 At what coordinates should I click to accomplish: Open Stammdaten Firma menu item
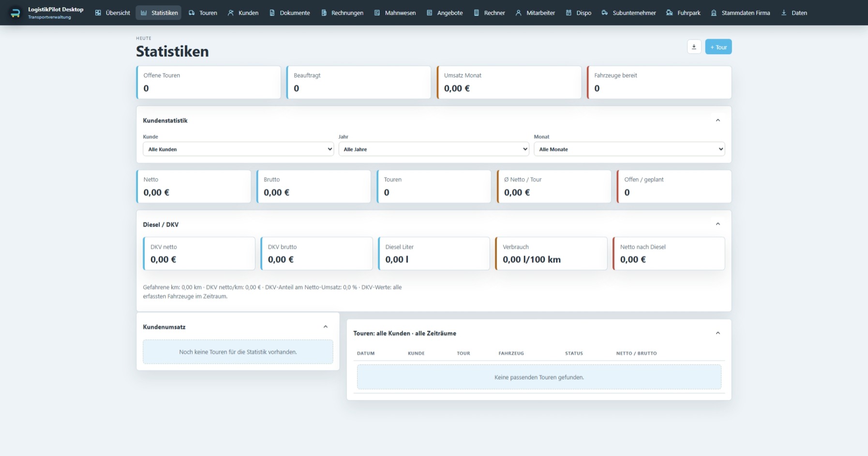pyautogui.click(x=740, y=13)
